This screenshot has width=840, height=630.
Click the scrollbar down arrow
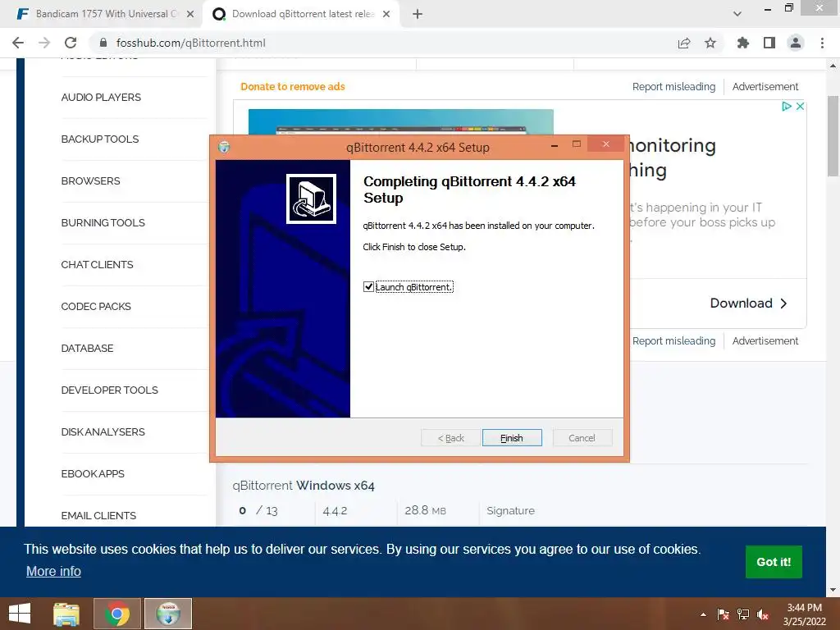point(833,590)
